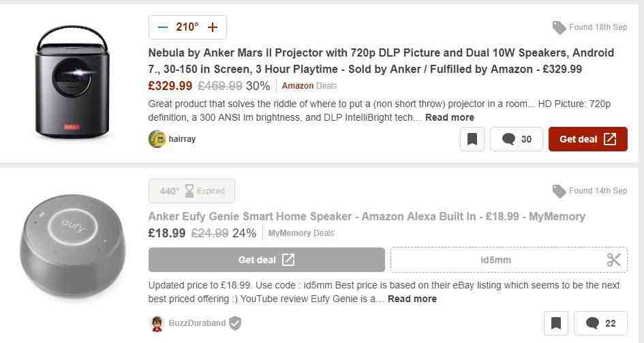Bookmark the Eufy Genie speaker deal
This screenshot has width=644, height=343.
click(556, 323)
